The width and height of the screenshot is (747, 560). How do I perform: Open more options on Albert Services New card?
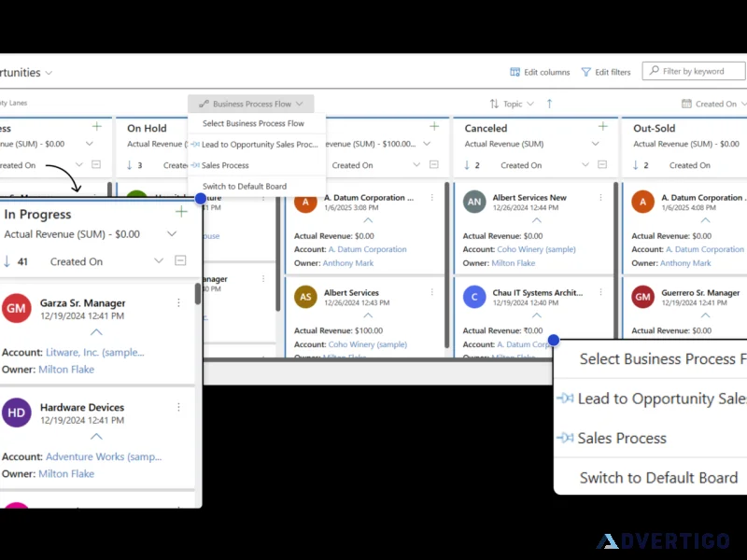pyautogui.click(x=600, y=197)
